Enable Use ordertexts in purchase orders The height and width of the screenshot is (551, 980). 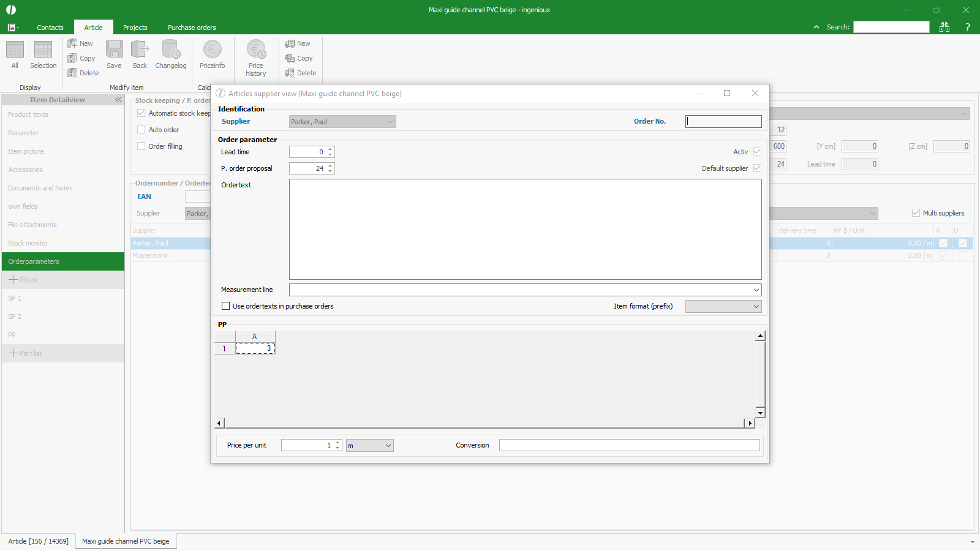226,306
